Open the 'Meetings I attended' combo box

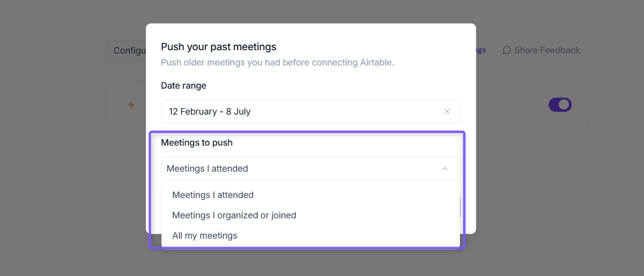[311, 168]
